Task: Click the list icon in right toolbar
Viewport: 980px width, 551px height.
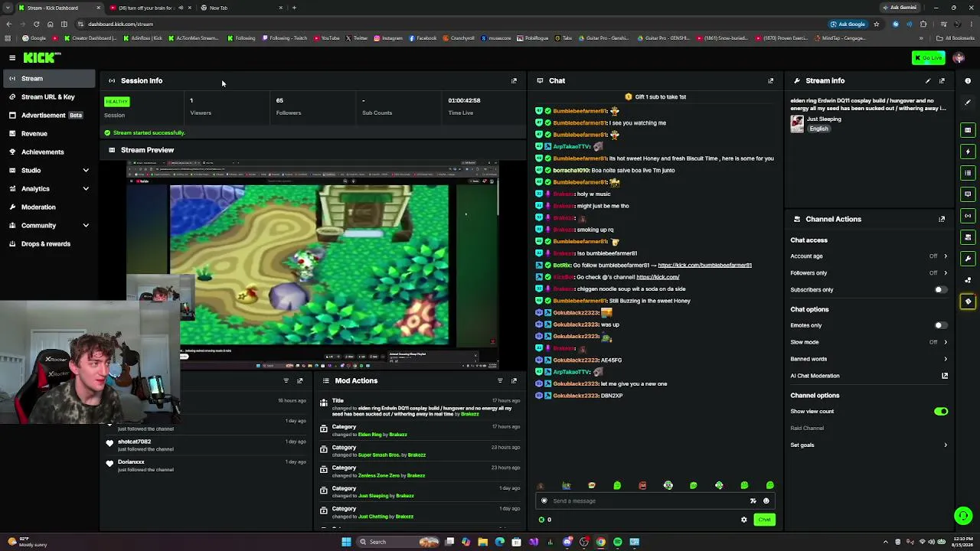Action: click(x=968, y=173)
